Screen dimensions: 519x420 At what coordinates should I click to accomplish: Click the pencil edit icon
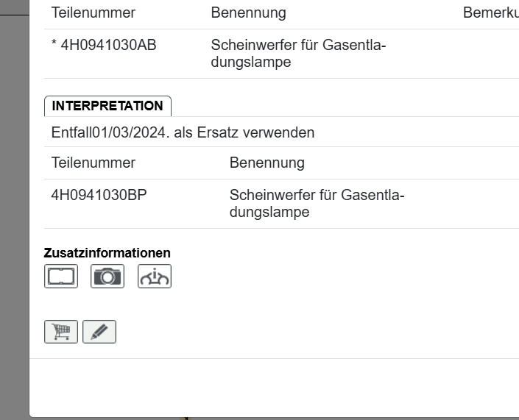tap(99, 332)
